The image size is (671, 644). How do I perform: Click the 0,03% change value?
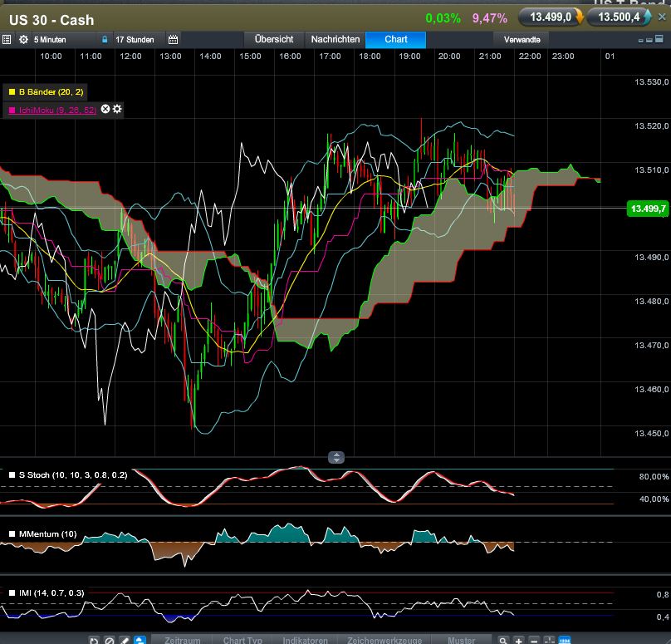(443, 18)
